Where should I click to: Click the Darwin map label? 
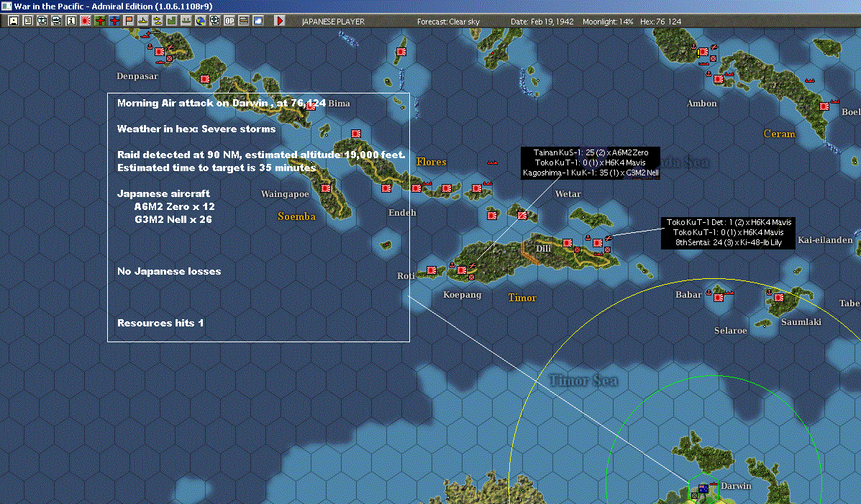pos(736,486)
